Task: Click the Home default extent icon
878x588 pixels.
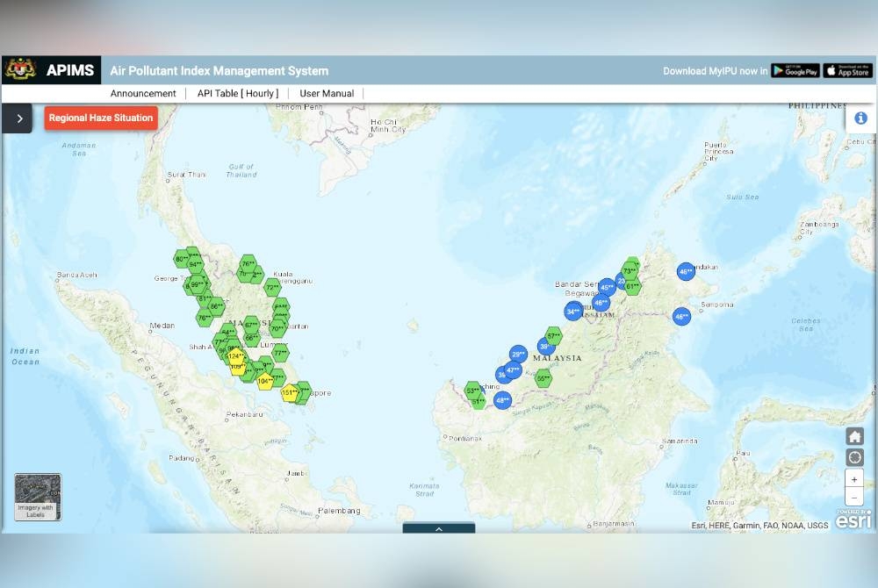Action: 853,436
